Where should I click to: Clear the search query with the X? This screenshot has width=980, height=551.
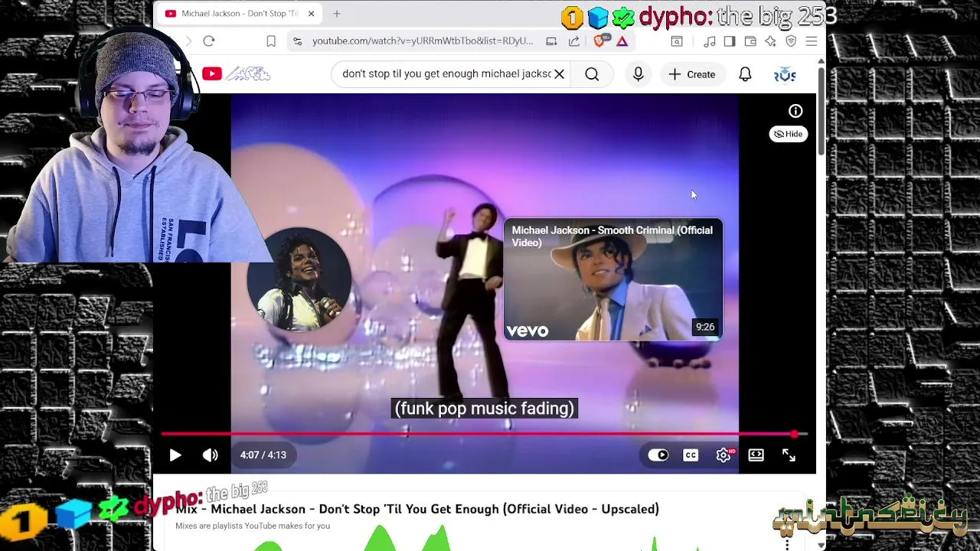point(560,74)
